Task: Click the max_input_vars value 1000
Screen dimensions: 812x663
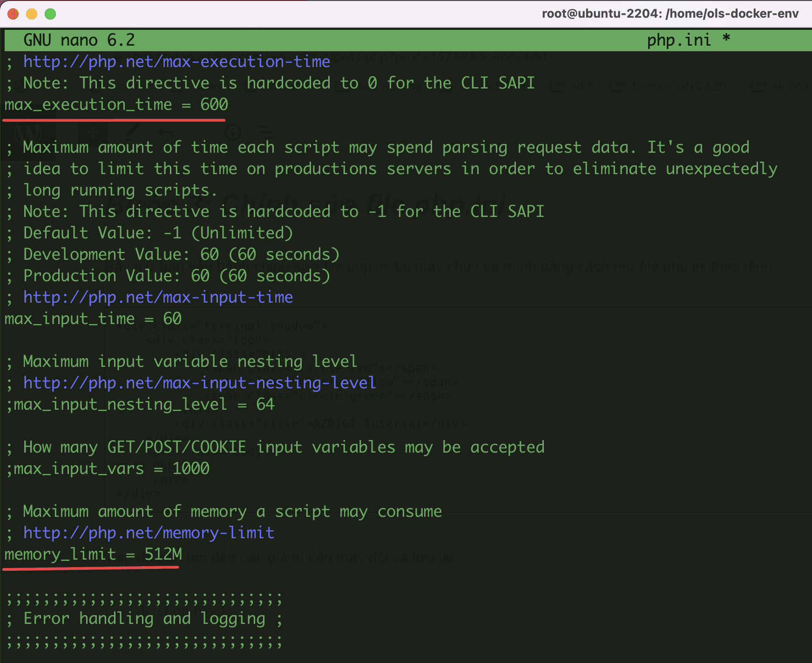Action: click(191, 468)
